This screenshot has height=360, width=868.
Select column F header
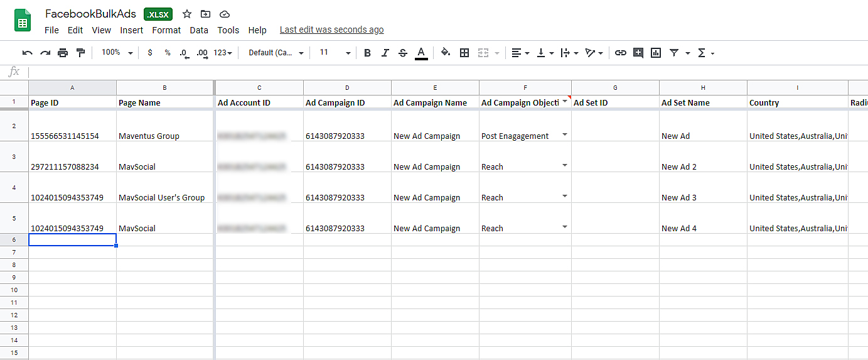tap(525, 87)
